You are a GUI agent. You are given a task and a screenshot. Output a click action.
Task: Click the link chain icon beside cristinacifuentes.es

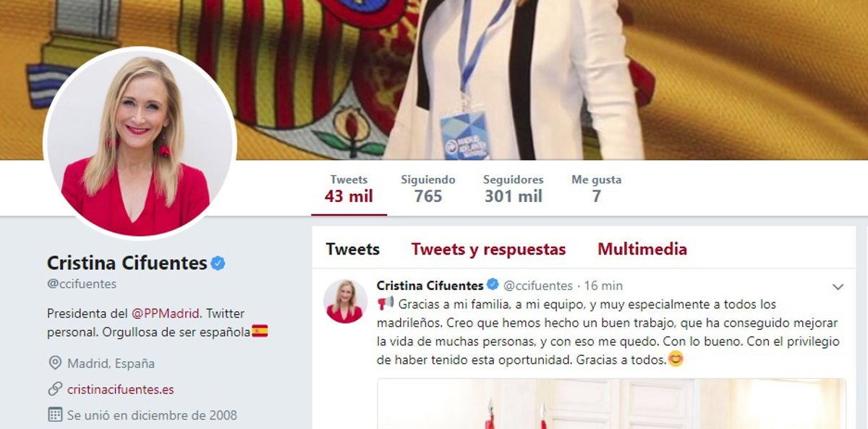click(x=54, y=389)
